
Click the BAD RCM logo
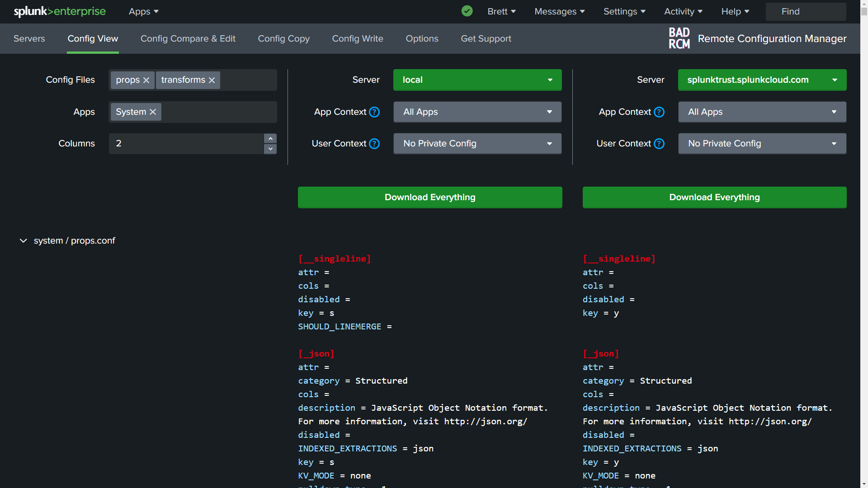[679, 38]
